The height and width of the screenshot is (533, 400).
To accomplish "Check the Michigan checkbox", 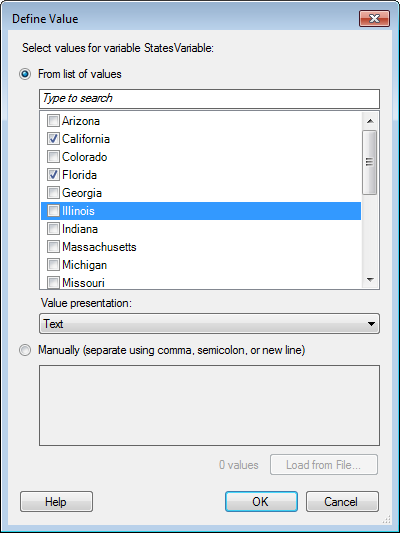I will coord(53,265).
